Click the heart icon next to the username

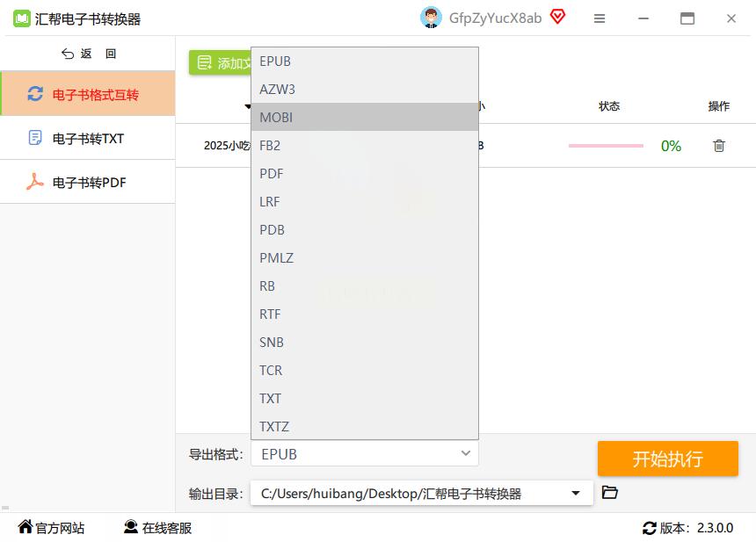coord(559,17)
